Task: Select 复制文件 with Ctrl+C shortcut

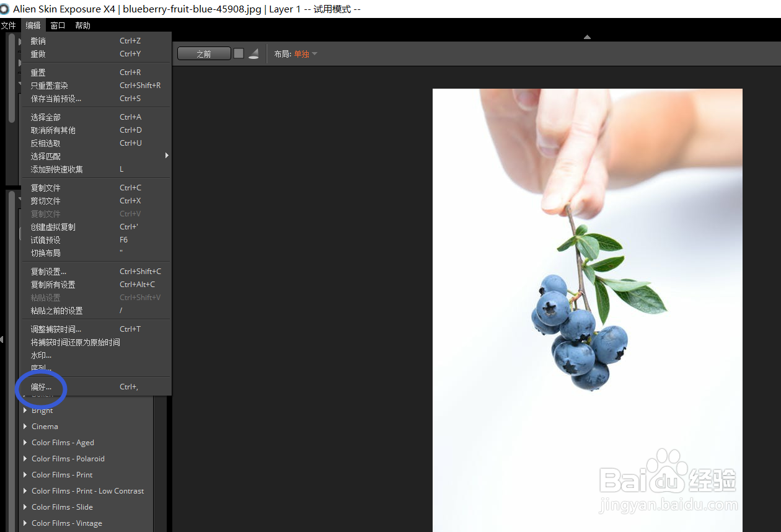Action: pyautogui.click(x=97, y=188)
